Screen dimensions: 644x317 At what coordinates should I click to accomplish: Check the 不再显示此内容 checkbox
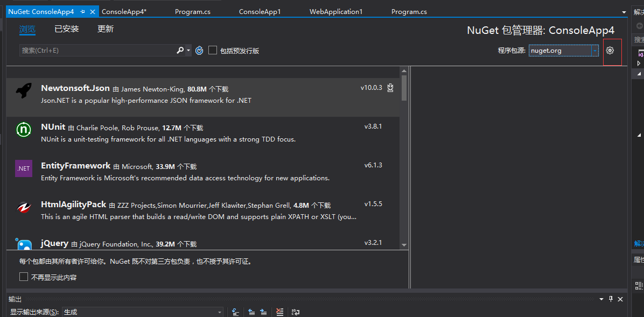[x=24, y=277]
